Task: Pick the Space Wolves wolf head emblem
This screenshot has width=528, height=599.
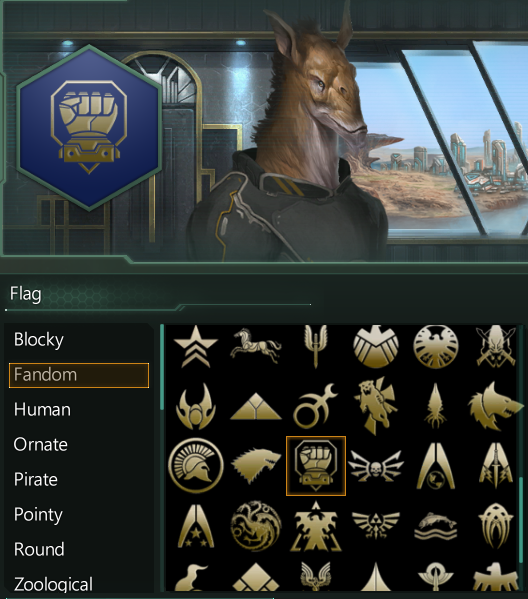Action: tap(496, 406)
